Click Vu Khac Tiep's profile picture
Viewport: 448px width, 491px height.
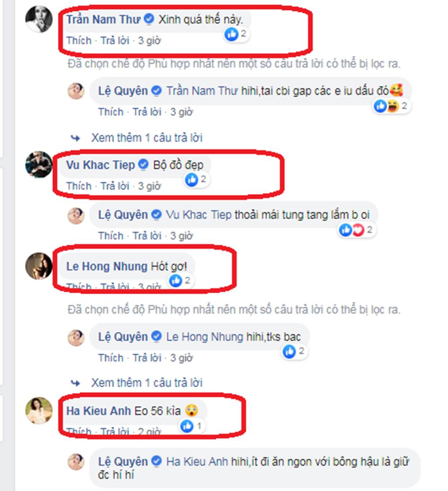pyautogui.click(x=39, y=165)
